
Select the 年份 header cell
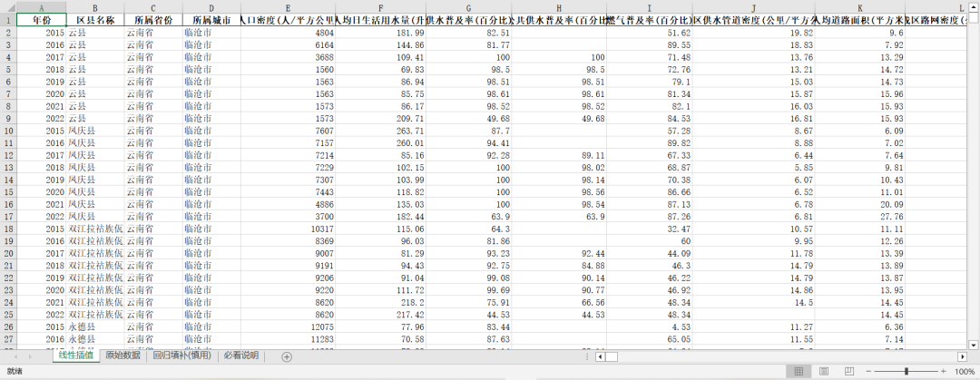point(41,20)
